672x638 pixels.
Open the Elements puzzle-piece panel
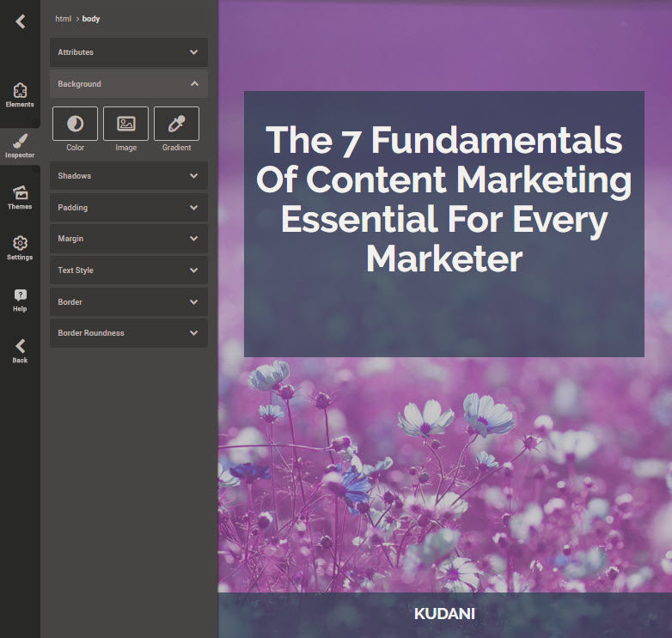pos(20,95)
